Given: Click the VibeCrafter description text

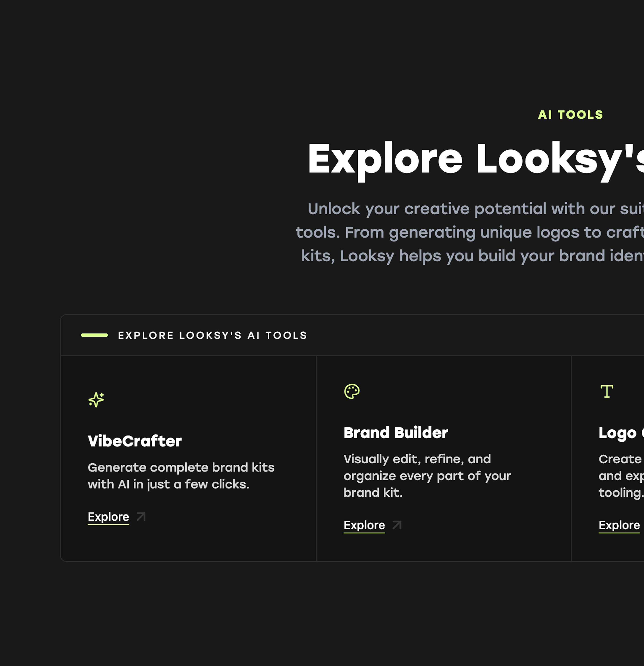Looking at the screenshot, I should click(x=181, y=476).
